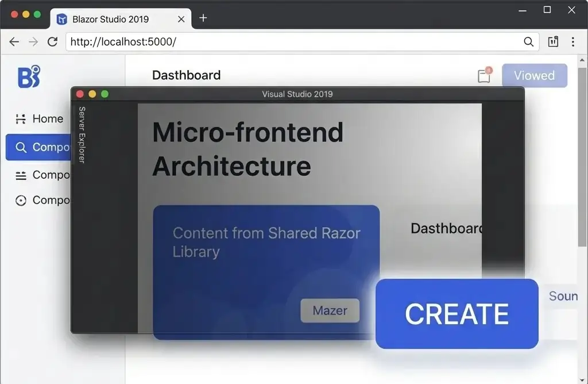The width and height of the screenshot is (588, 384).
Task: Minimize Visual Studio 2019 with yellow button
Action: point(92,94)
